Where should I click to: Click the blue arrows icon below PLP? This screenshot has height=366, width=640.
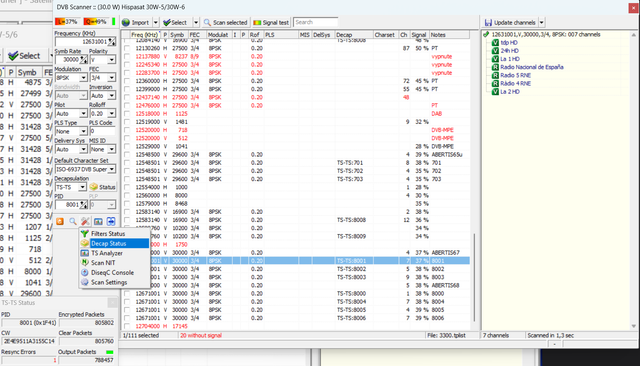111,221
